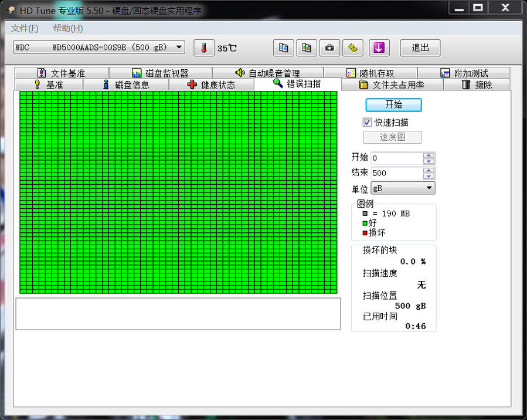The height and width of the screenshot is (420, 527).
Task: Switch to the 自动噪音管理 tab
Action: point(267,73)
